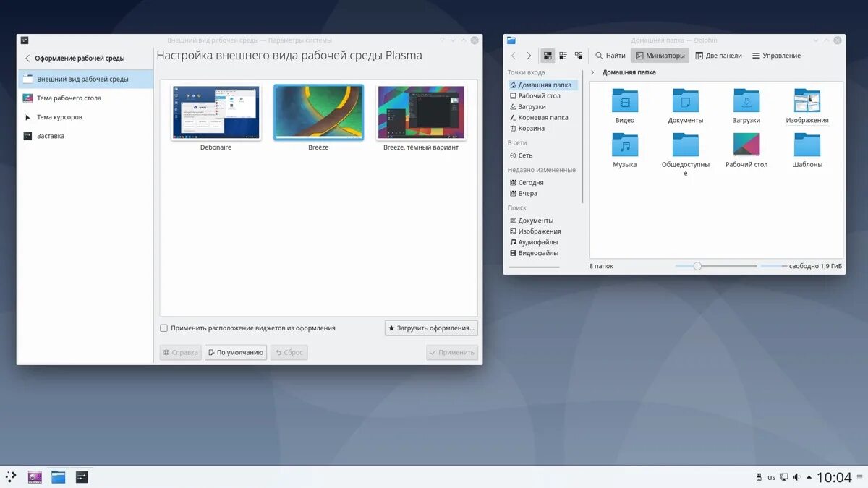Click the Применить apply button
This screenshot has height=488, width=868.
pos(452,352)
